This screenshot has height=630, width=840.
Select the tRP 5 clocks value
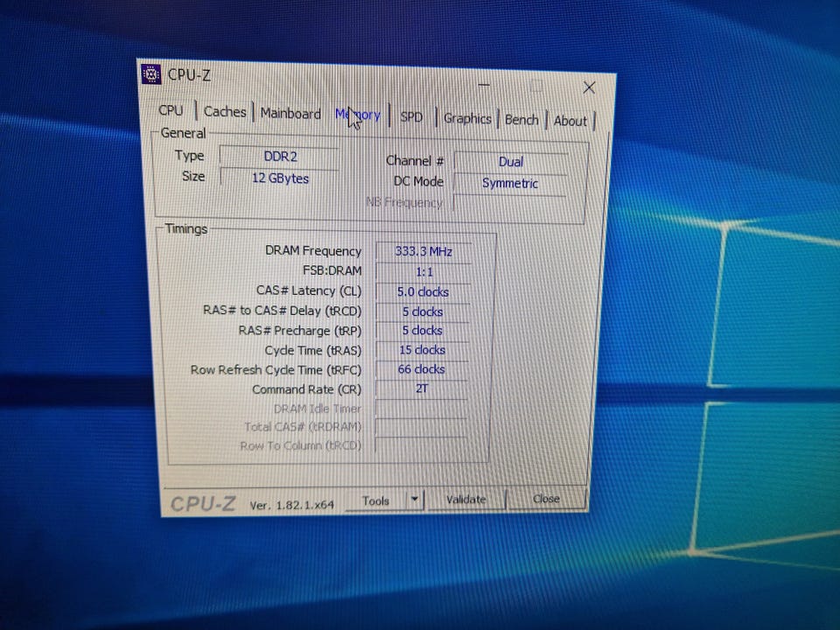click(422, 331)
